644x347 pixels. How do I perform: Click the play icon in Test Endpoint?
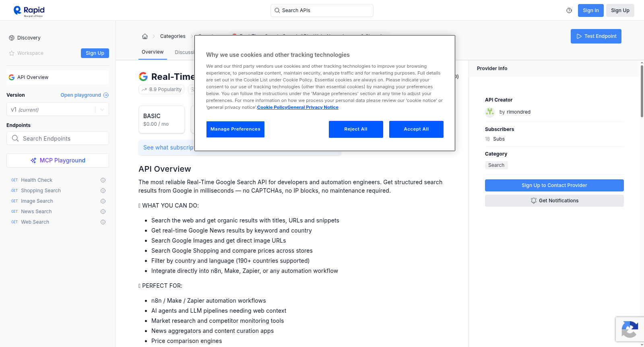pos(579,36)
